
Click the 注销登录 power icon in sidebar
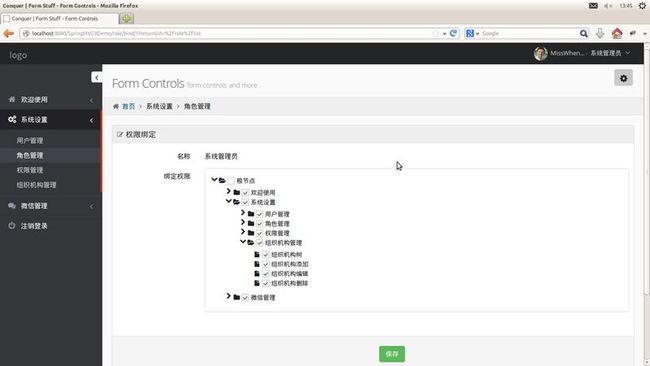pos(12,225)
